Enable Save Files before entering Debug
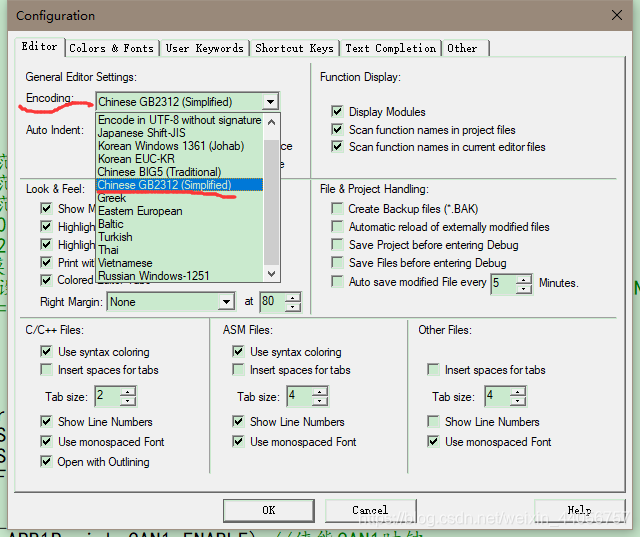This screenshot has height=537, width=640. [x=337, y=262]
